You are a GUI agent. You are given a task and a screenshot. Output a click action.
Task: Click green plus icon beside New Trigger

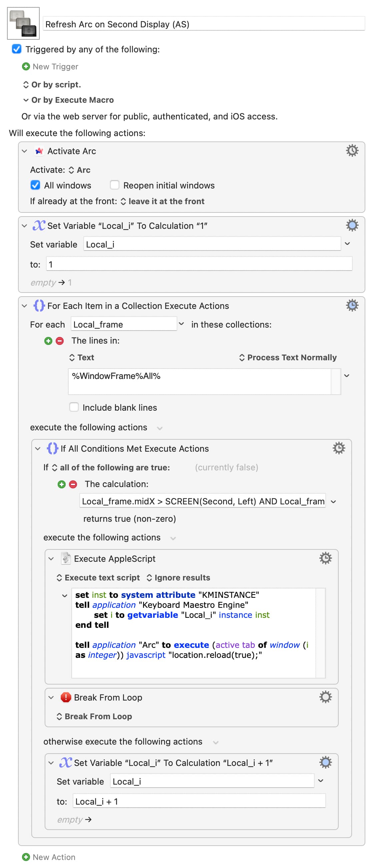click(26, 66)
